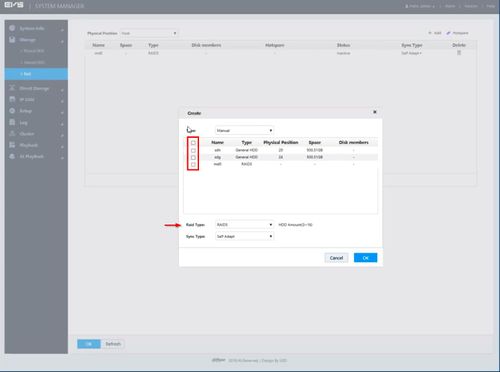
Task: Expand the System Info menu arrow
Action: pos(62,30)
